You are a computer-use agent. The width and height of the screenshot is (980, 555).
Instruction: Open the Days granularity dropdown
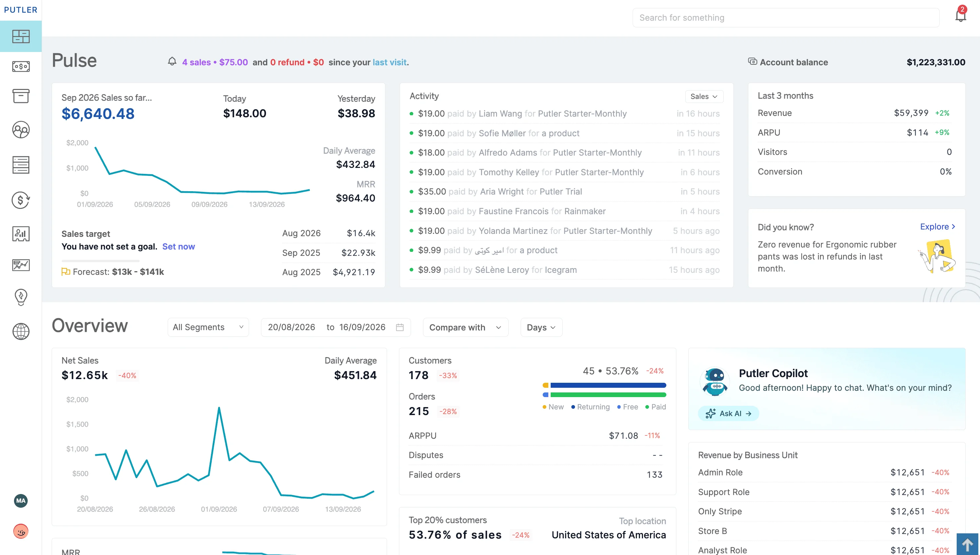[x=541, y=327]
